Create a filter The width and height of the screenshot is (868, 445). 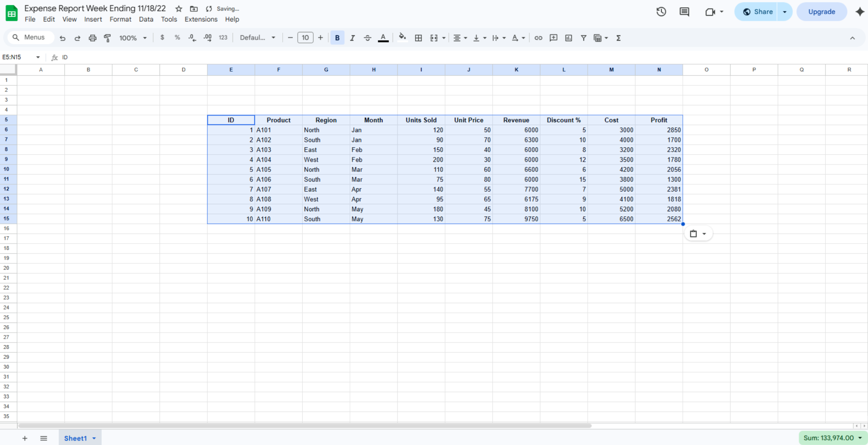coord(583,38)
